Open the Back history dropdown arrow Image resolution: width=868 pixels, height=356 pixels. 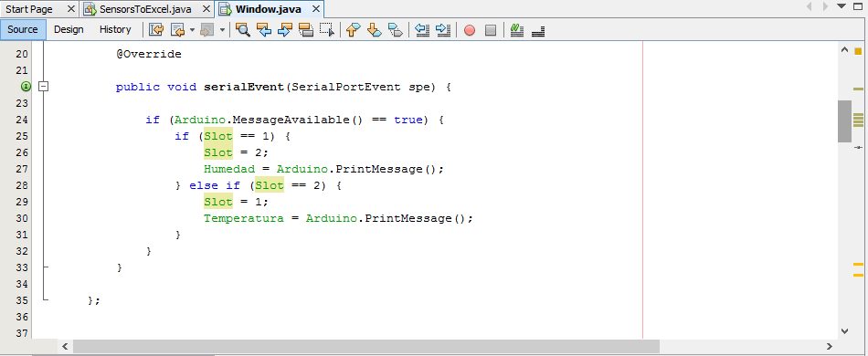click(192, 30)
